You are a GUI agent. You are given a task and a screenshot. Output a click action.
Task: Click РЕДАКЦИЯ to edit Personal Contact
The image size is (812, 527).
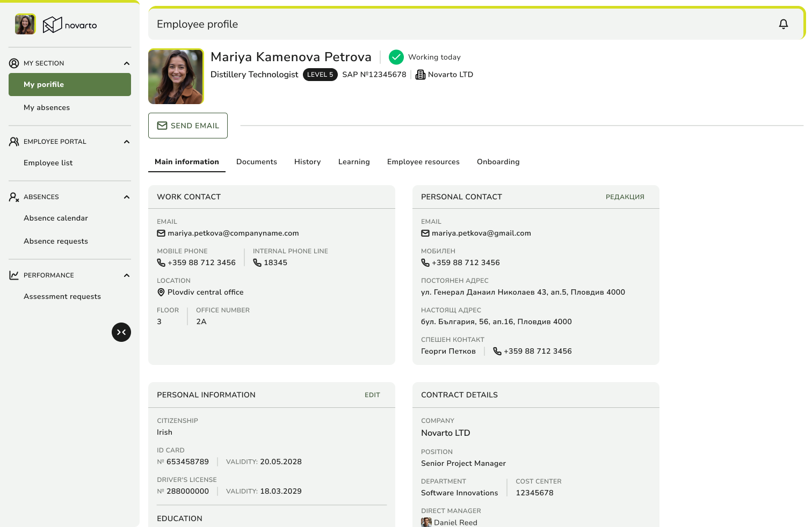point(625,197)
